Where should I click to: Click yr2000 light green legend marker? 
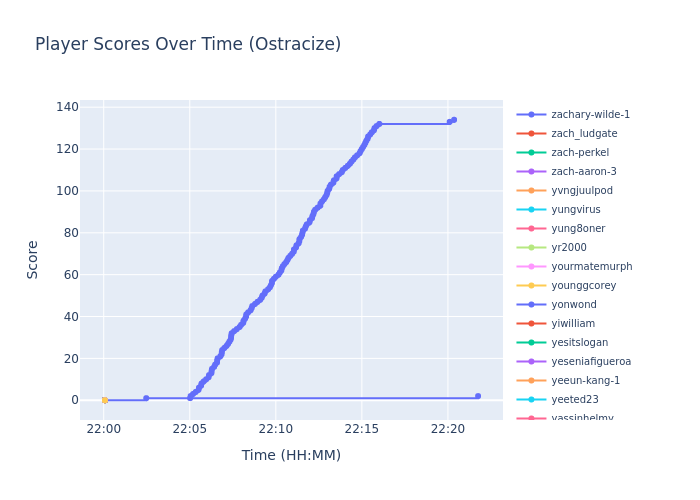531,248
